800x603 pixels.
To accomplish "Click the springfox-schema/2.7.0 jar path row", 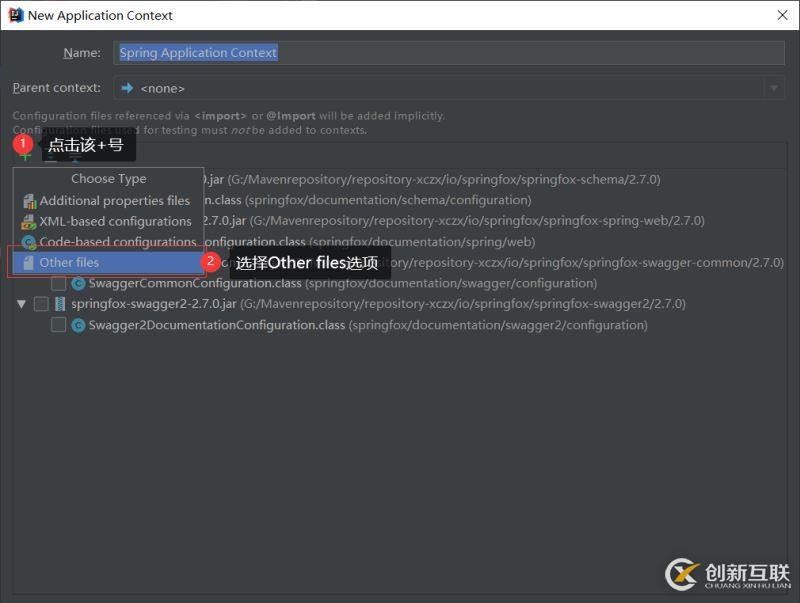I will click(432, 180).
